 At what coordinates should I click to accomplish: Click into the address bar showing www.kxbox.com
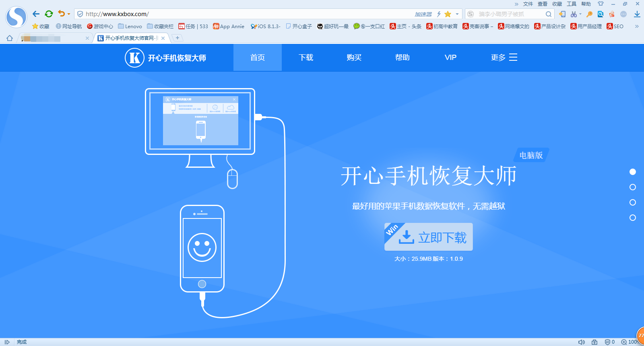coord(242,14)
